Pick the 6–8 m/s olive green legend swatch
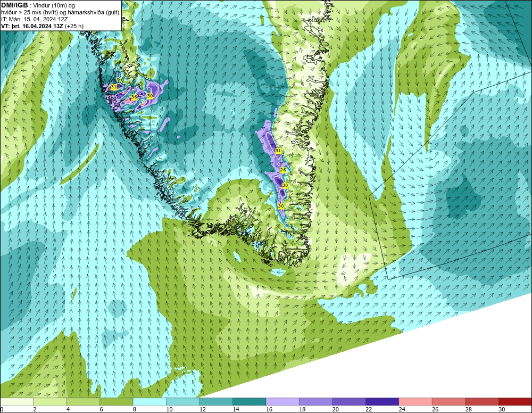Screen dimensions: 532x413 click(117, 402)
